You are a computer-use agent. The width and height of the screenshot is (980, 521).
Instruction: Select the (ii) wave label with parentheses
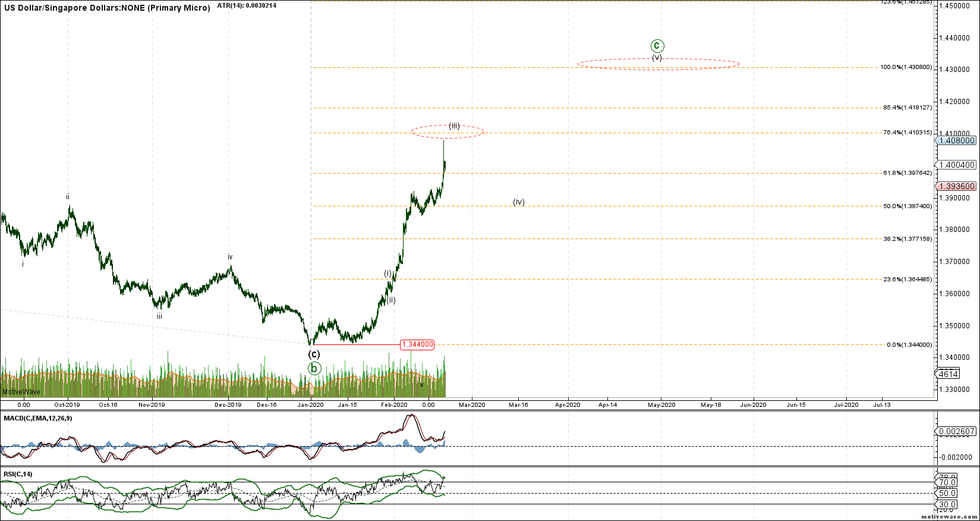click(x=391, y=300)
